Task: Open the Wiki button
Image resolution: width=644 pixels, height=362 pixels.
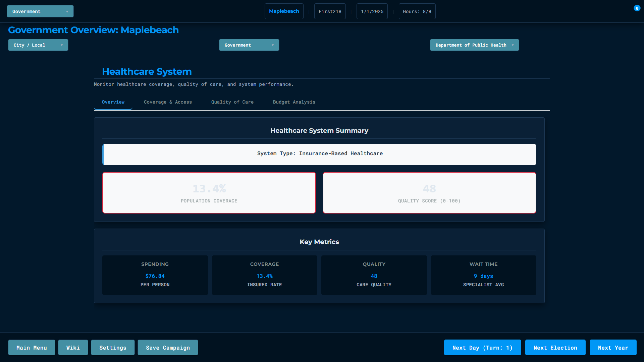Action: pyautogui.click(x=73, y=348)
